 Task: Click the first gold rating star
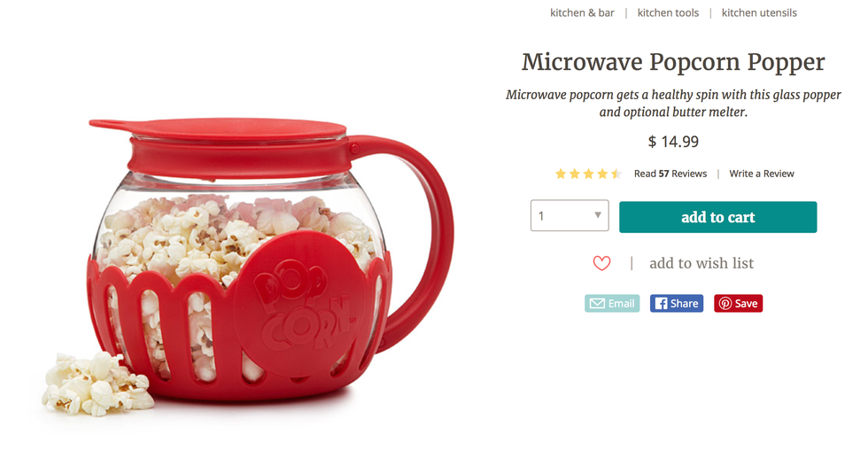pos(561,174)
